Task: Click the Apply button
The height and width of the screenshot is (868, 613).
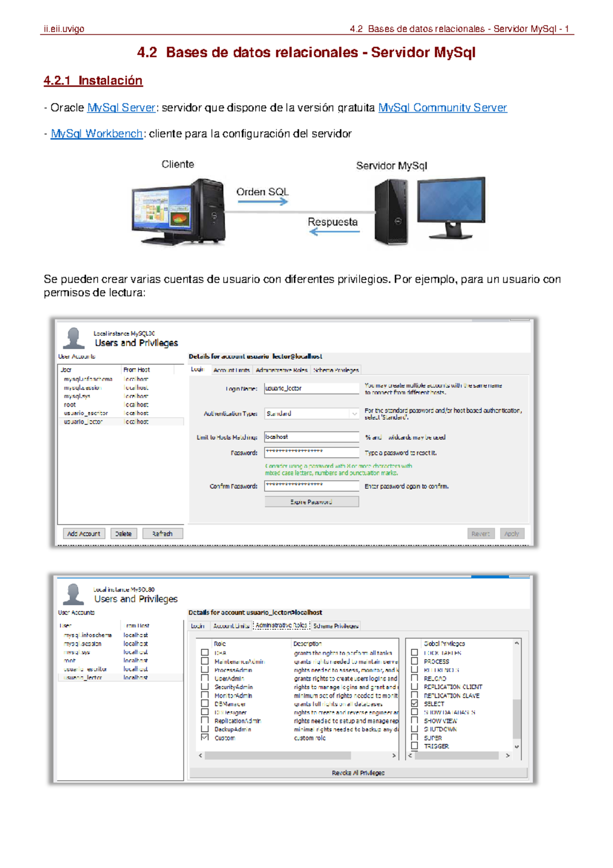Action: (512, 534)
